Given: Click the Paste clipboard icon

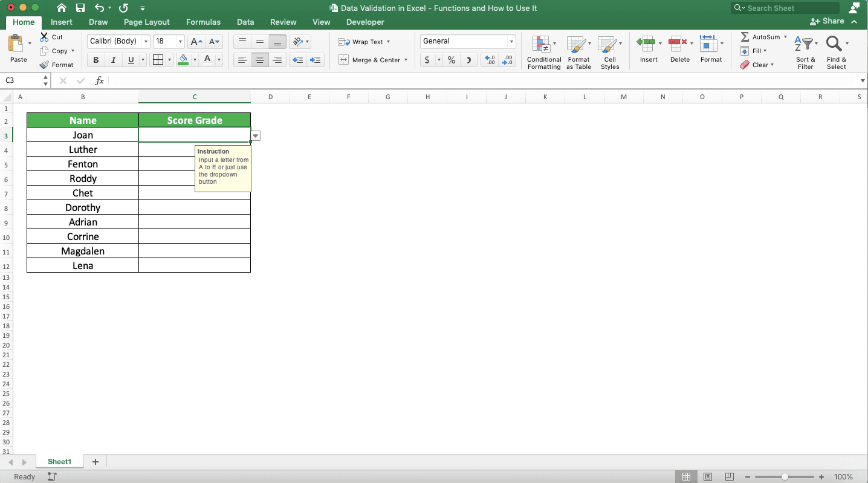Looking at the screenshot, I should pos(16,44).
